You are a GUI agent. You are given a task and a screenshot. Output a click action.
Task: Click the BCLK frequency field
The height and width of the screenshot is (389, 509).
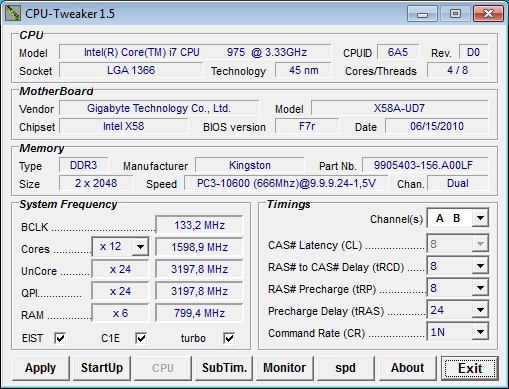[199, 225]
